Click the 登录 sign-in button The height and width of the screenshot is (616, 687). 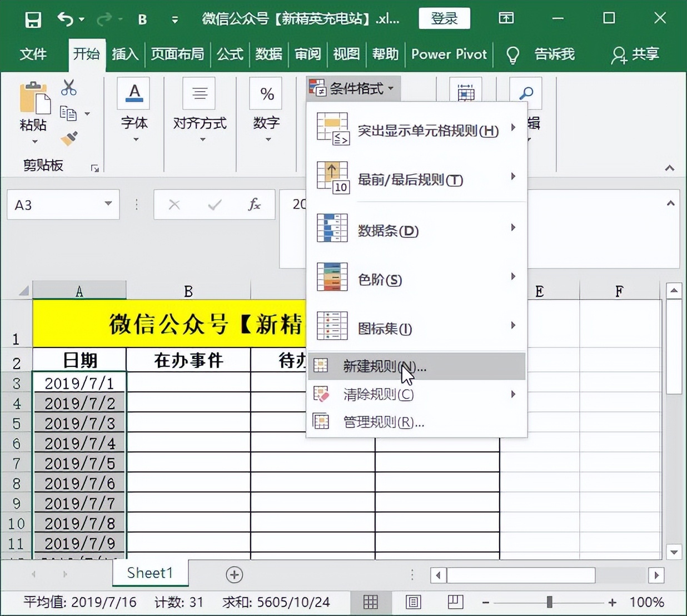444,18
